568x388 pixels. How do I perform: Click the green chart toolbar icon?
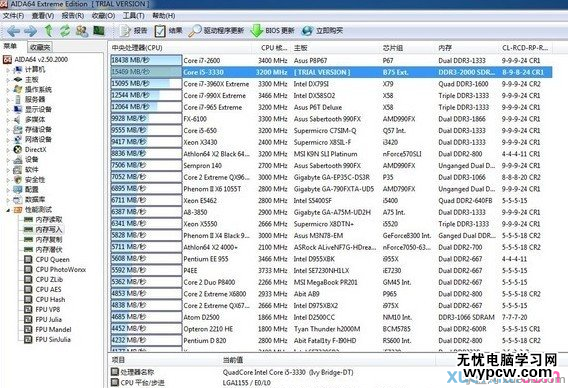click(99, 30)
